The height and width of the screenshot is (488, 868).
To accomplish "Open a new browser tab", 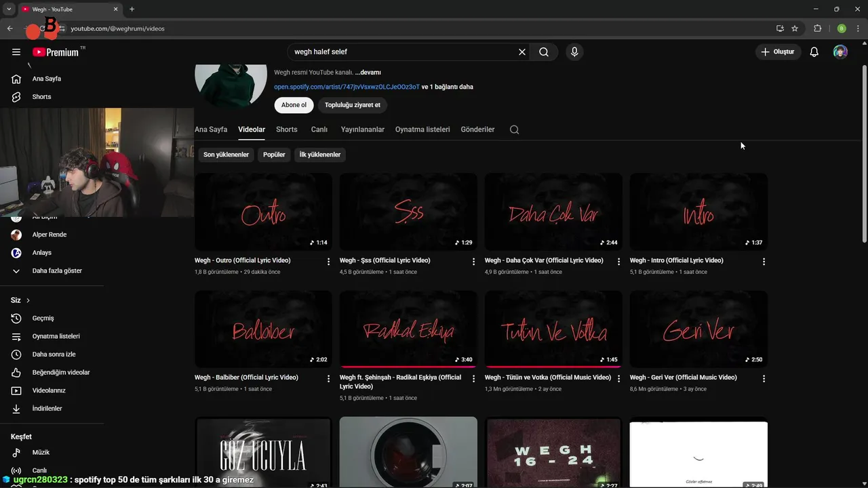I will 132,9.
